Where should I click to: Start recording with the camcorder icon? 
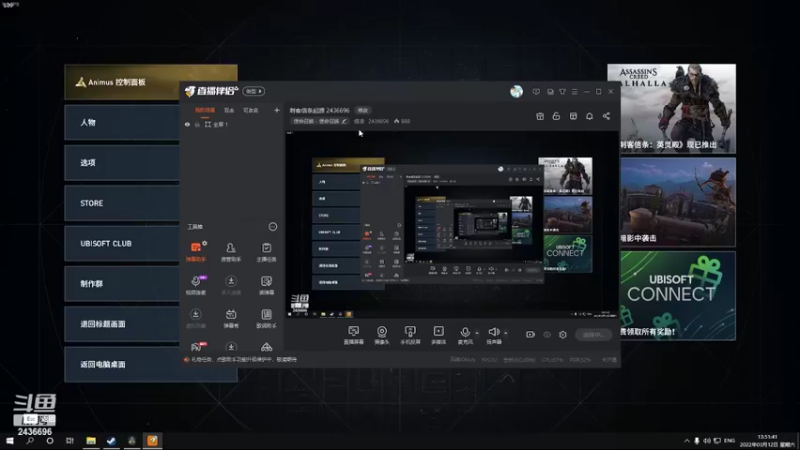tap(530, 335)
